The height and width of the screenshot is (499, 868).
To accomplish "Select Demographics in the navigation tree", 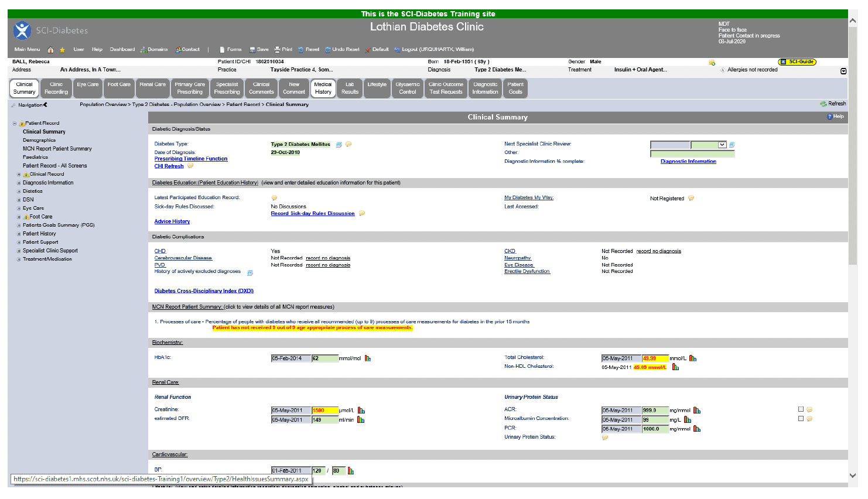I will pos(39,141).
